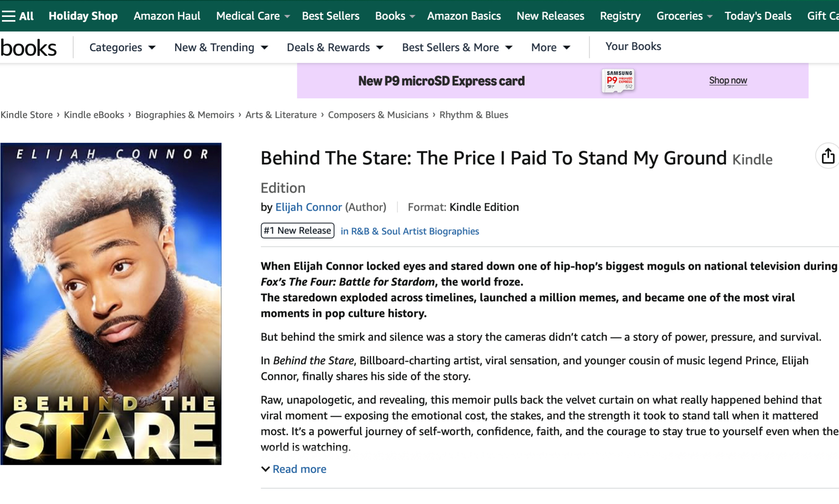Click the Elijah Connor author link
Viewport: 839px width, 504px height.
308,207
